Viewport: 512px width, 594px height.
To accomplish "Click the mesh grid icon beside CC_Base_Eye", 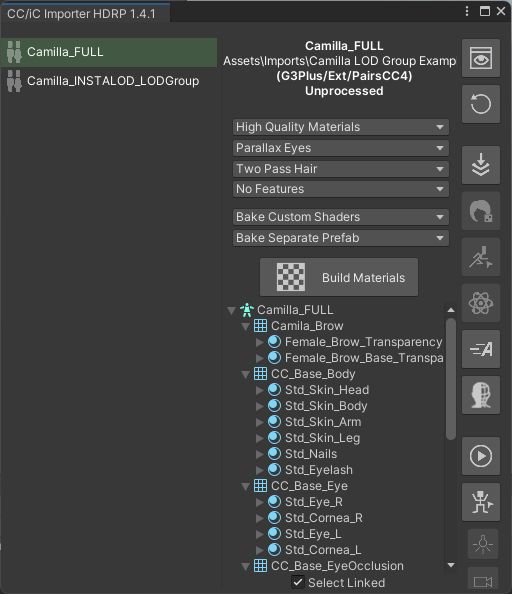I will (260, 486).
